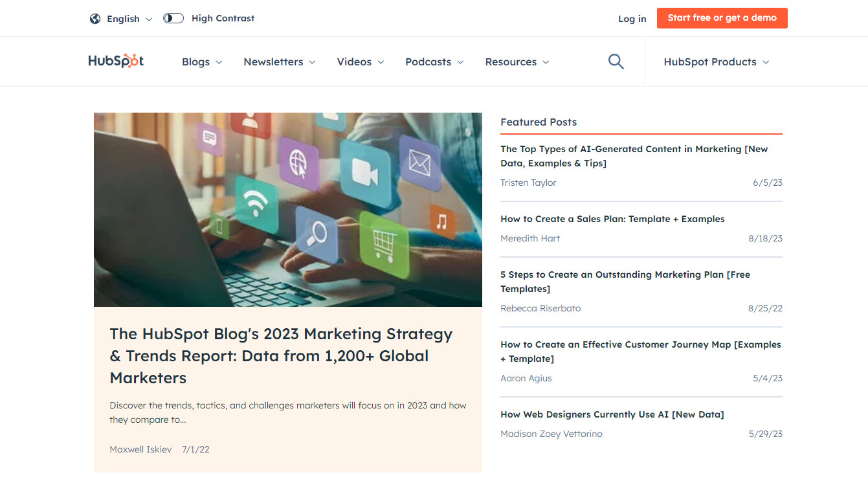
Task: Open the Newsletters dropdown menu
Action: click(280, 62)
